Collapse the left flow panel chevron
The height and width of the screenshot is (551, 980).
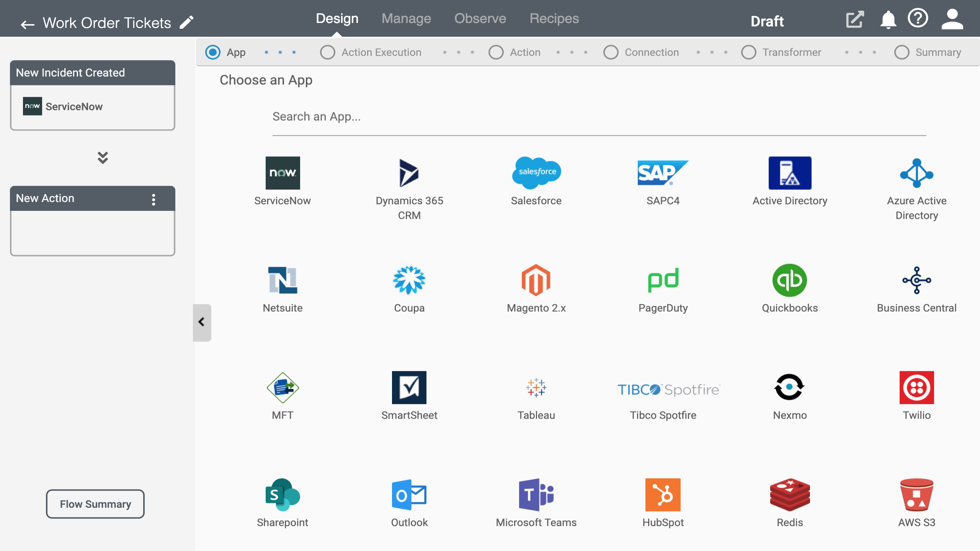click(x=202, y=322)
